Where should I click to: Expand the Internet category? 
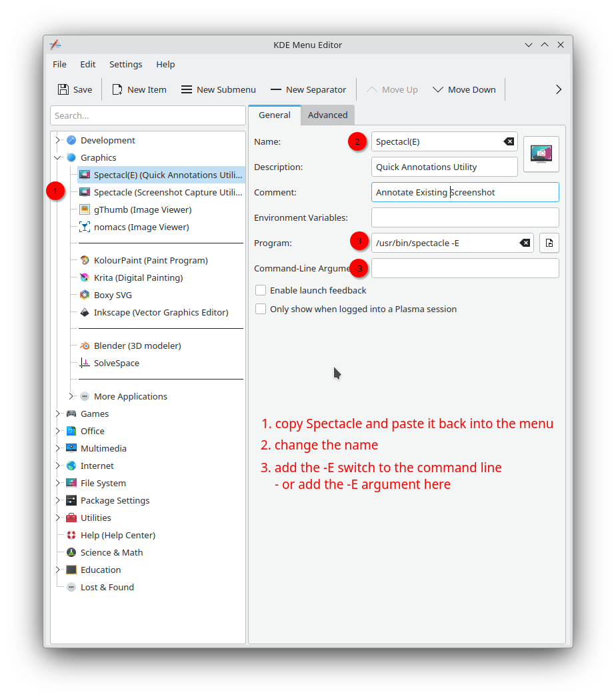point(57,466)
